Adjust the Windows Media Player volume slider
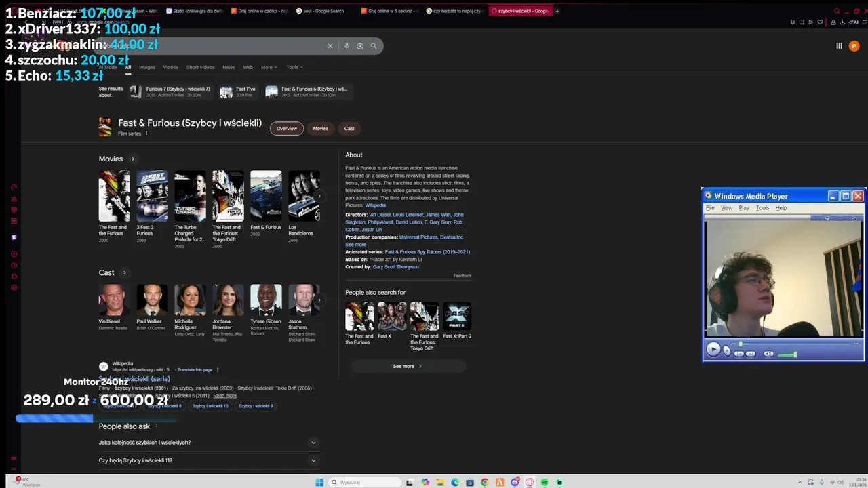The width and height of the screenshot is (868, 488). (x=787, y=354)
